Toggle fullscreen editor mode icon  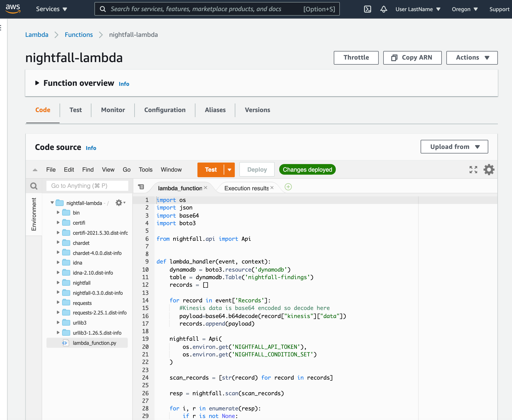(x=473, y=170)
